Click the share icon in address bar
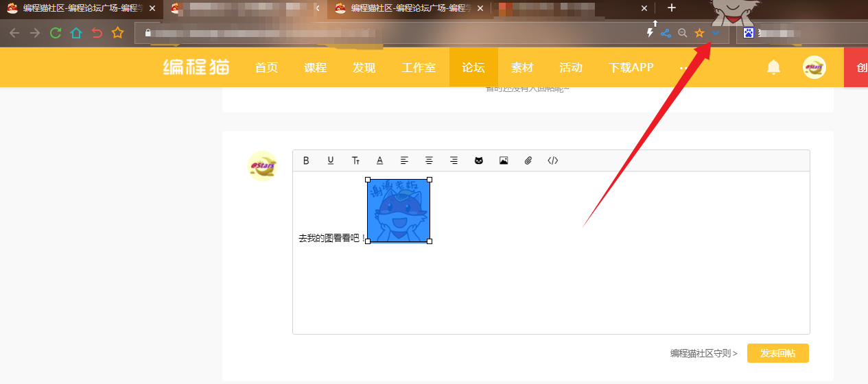This screenshot has height=384, width=868. pyautogui.click(x=666, y=33)
